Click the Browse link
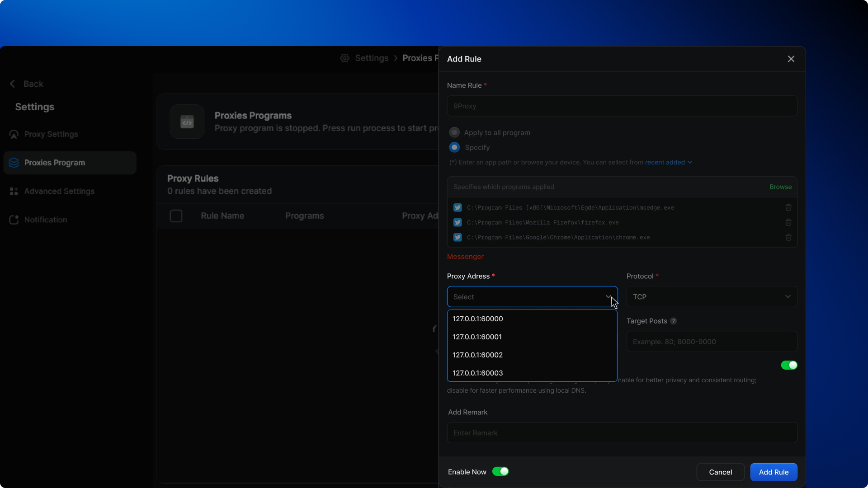This screenshot has width=868, height=488. (x=780, y=187)
